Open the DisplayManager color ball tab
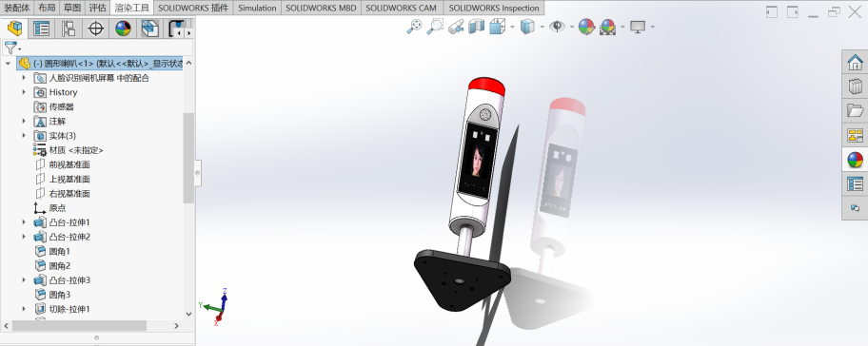Screen dimensions: 868x346 (123, 29)
